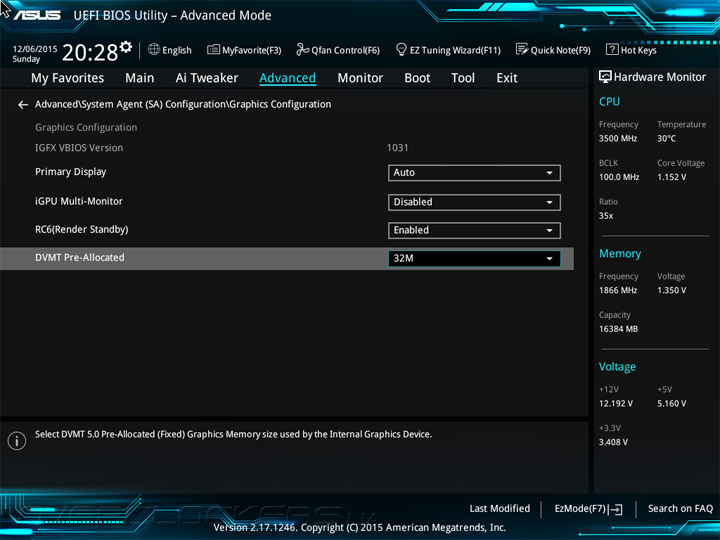Screen dimensions: 720x540
Task: Click the IGFX VBIOS Version label
Action: (x=79, y=148)
